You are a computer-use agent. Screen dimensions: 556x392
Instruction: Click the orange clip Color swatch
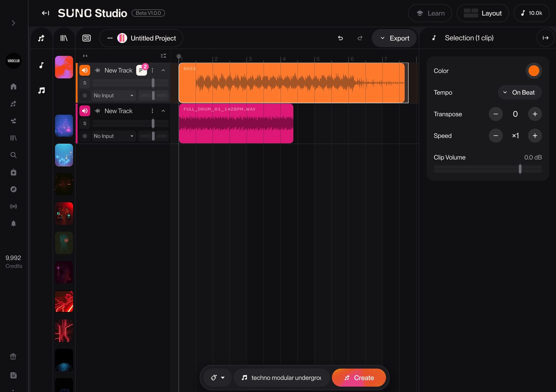tap(533, 71)
